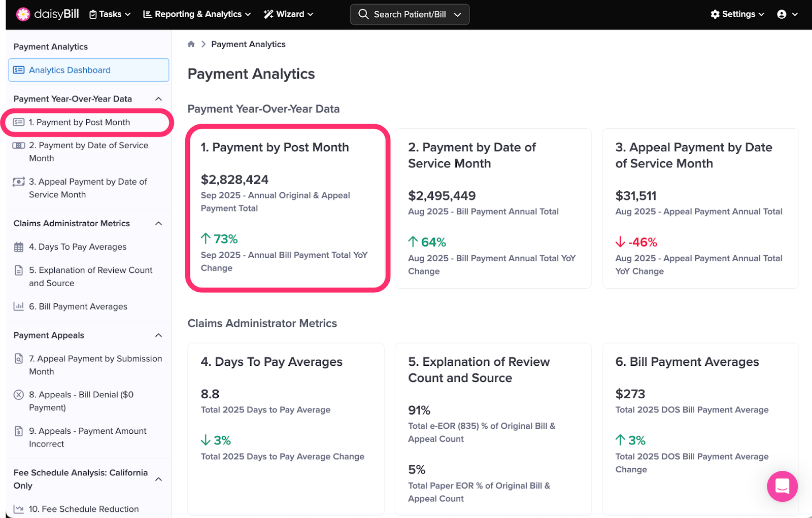Image resolution: width=812 pixels, height=518 pixels.
Task: Open the Payment by Date of Service Month card
Action: [493, 208]
